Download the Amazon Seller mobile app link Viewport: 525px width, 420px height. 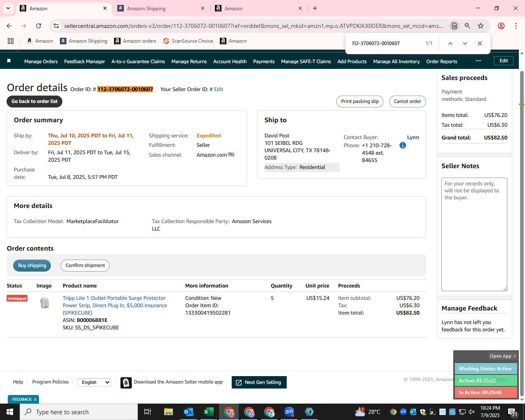178,382
